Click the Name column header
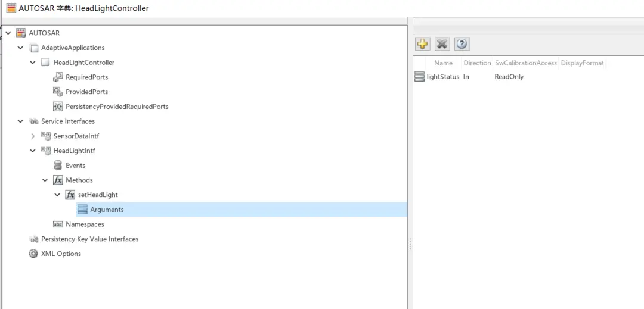The width and height of the screenshot is (644, 309). [443, 63]
